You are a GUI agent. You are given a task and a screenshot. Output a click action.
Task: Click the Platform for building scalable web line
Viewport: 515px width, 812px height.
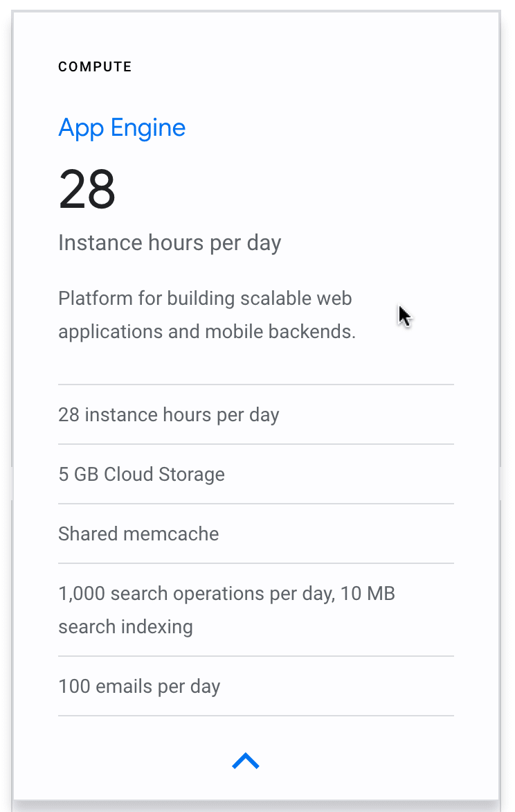pyautogui.click(x=205, y=299)
